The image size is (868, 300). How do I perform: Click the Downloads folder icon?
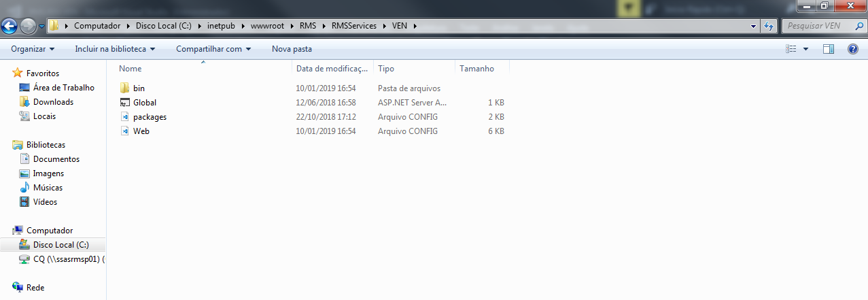(24, 102)
